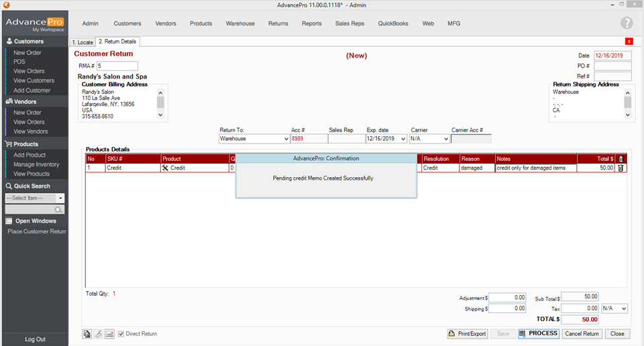Click the Products cart icon in sidebar

coord(9,144)
